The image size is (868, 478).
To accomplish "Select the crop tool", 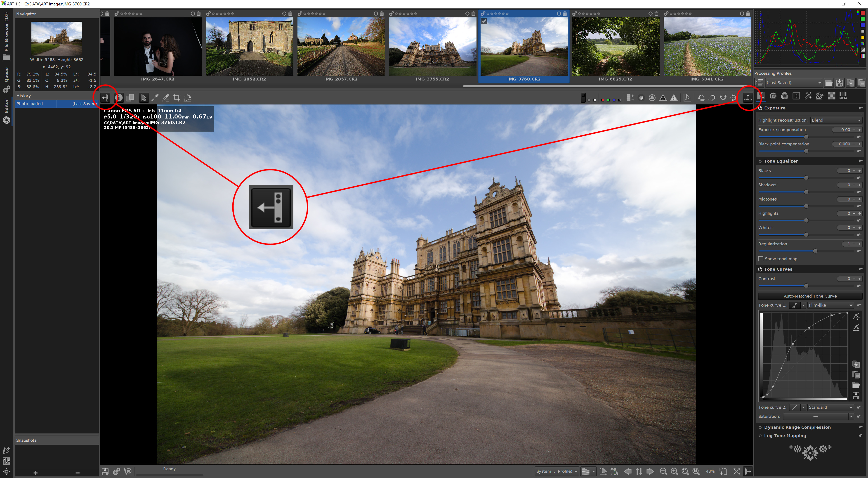I will (x=176, y=98).
